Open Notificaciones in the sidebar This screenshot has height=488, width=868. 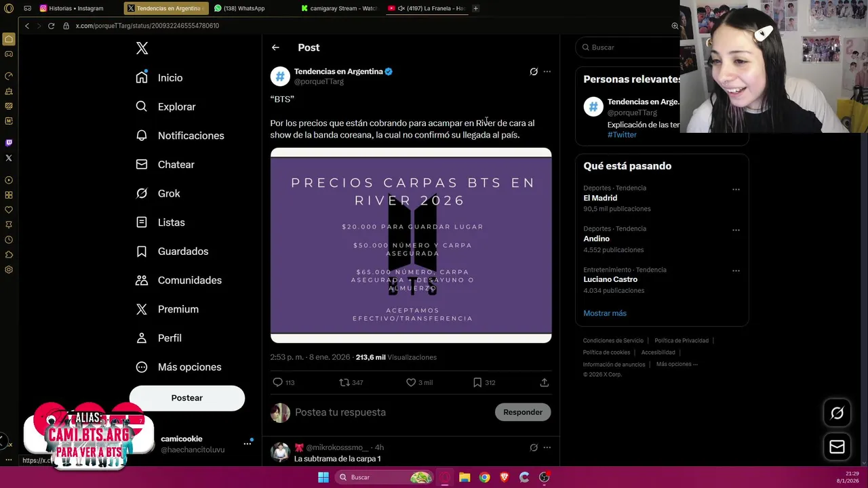[x=180, y=136]
